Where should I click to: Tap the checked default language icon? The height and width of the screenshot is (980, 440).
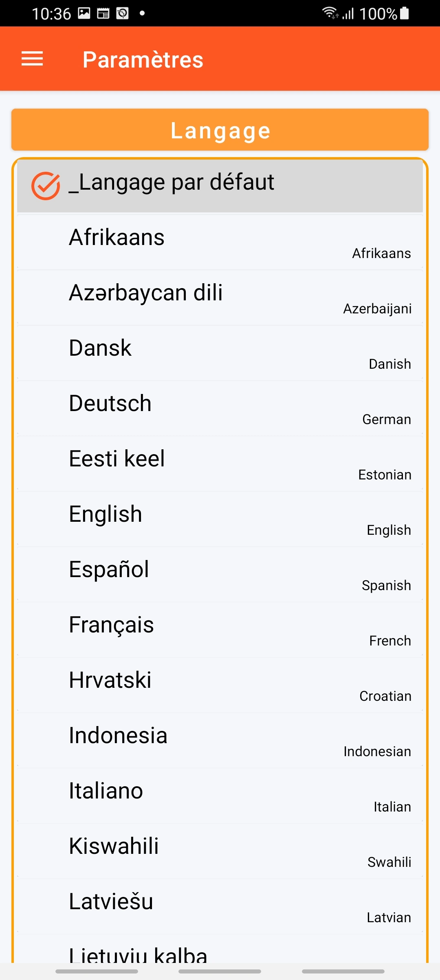pos(46,186)
